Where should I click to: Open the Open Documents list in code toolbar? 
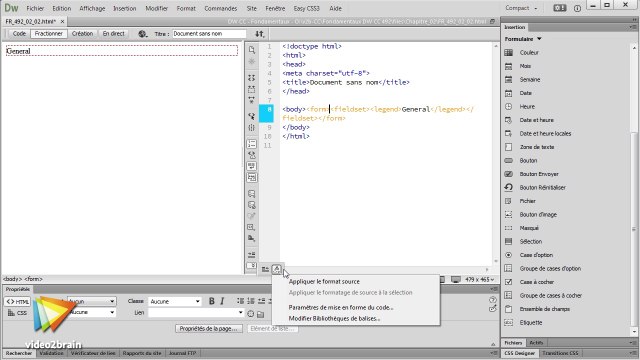pyautogui.click(x=251, y=50)
